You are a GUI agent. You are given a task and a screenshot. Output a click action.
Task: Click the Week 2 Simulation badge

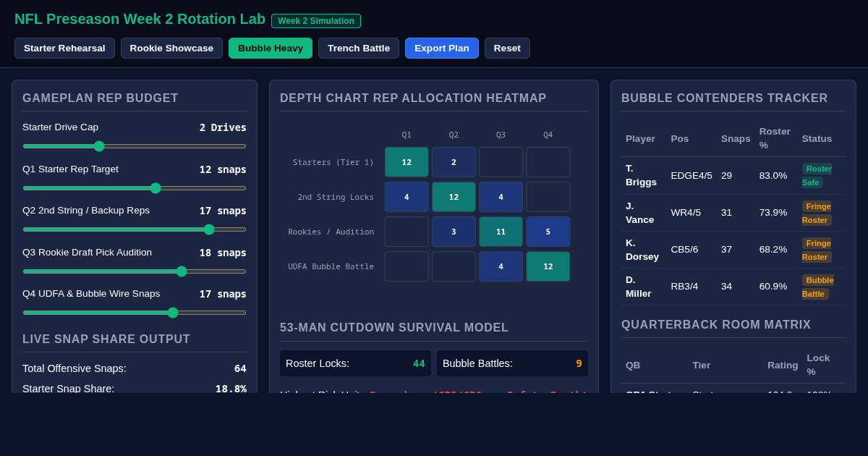(x=316, y=21)
